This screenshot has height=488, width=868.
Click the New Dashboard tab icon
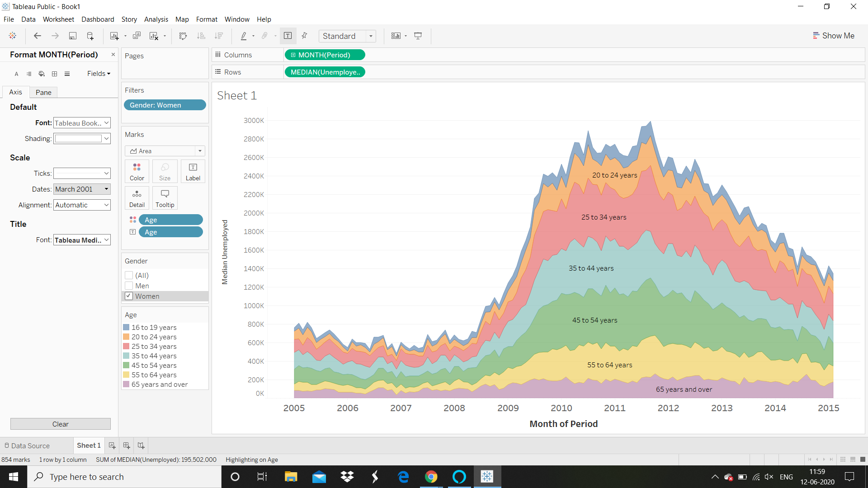(x=127, y=446)
